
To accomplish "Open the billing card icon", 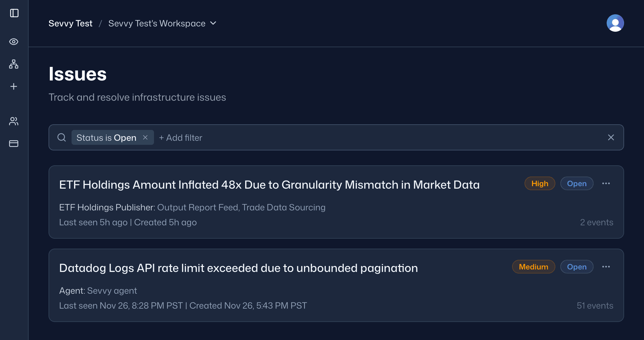I will coord(14,144).
